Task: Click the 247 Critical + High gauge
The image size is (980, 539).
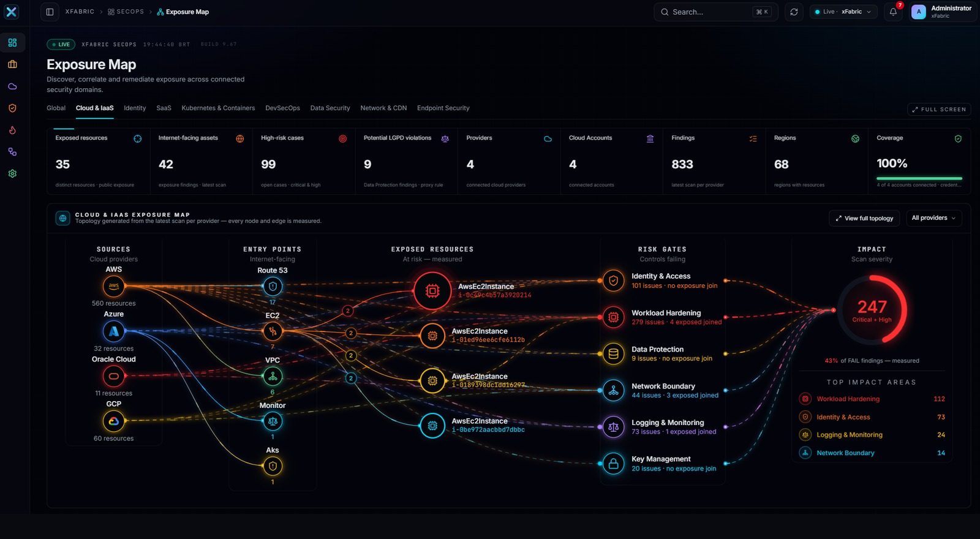Action: [872, 310]
